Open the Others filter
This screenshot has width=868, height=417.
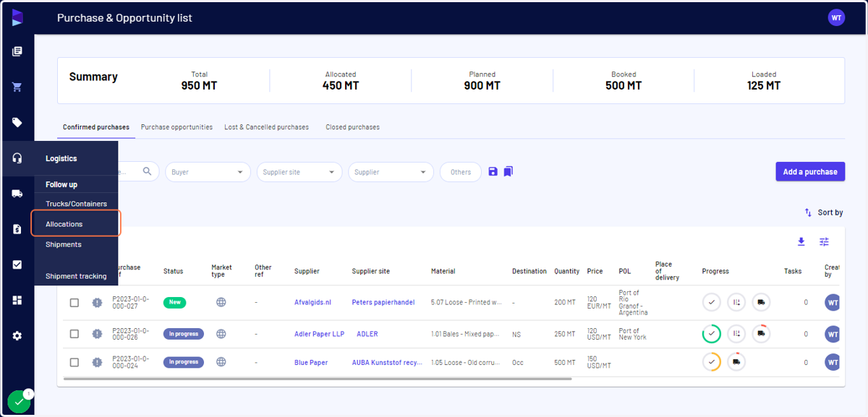[461, 172]
